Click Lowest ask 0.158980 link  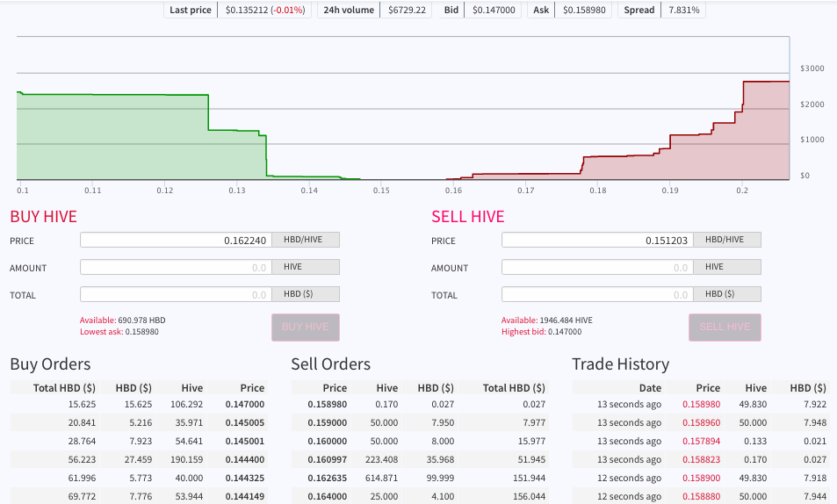click(x=119, y=332)
